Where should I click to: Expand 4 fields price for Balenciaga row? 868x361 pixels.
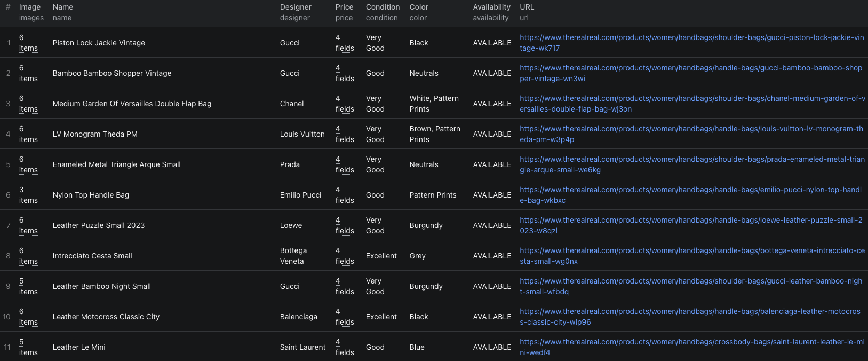345,317
